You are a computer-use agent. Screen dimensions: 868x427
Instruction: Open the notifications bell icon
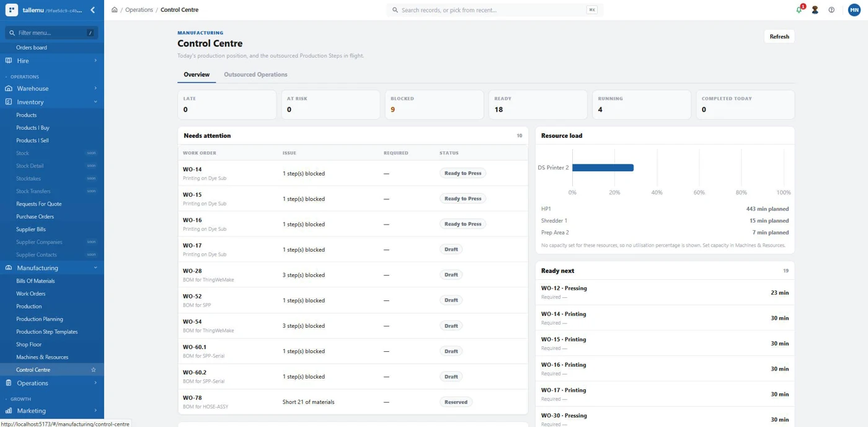point(799,10)
